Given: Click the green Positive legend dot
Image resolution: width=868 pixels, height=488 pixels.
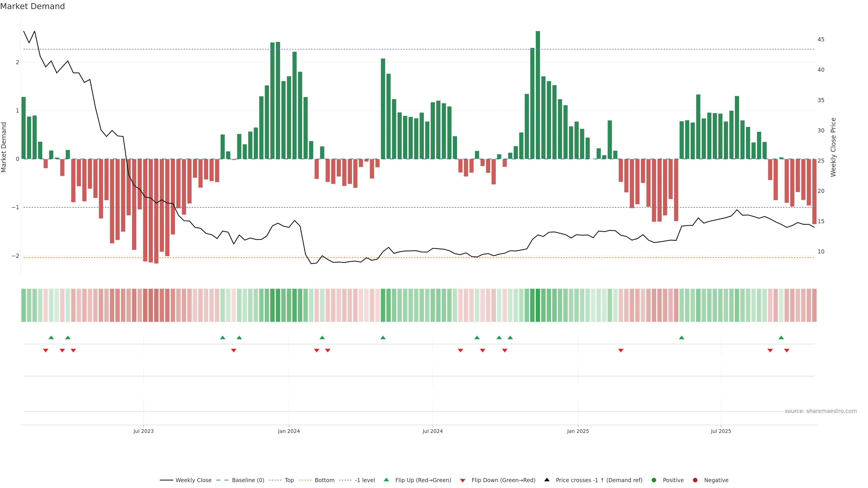Looking at the screenshot, I should pyautogui.click(x=654, y=480).
